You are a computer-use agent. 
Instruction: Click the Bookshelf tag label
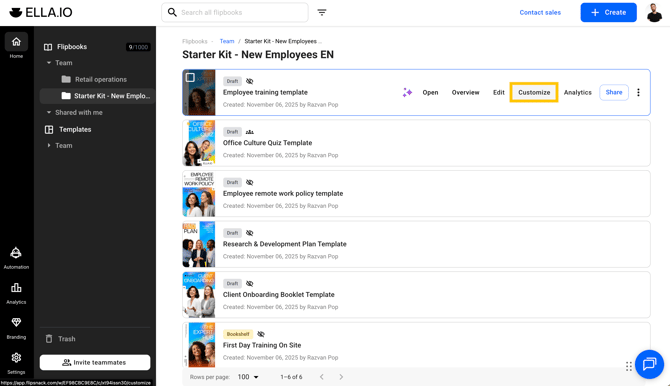(x=238, y=334)
